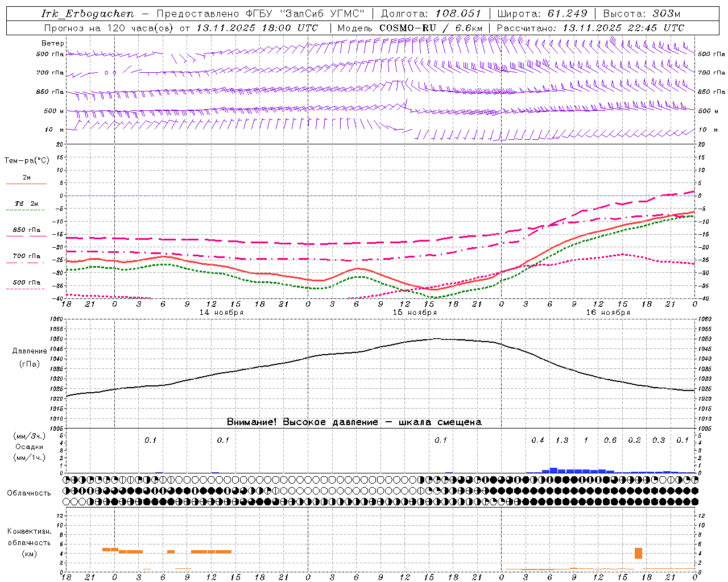Click the 500 м wind level label on left
This screenshot has height=582, width=728.
click(x=54, y=111)
